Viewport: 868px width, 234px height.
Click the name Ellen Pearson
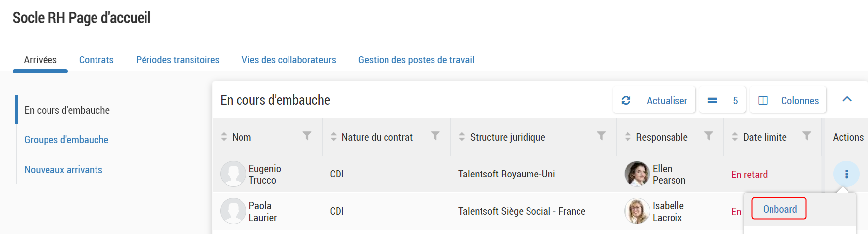tap(669, 175)
